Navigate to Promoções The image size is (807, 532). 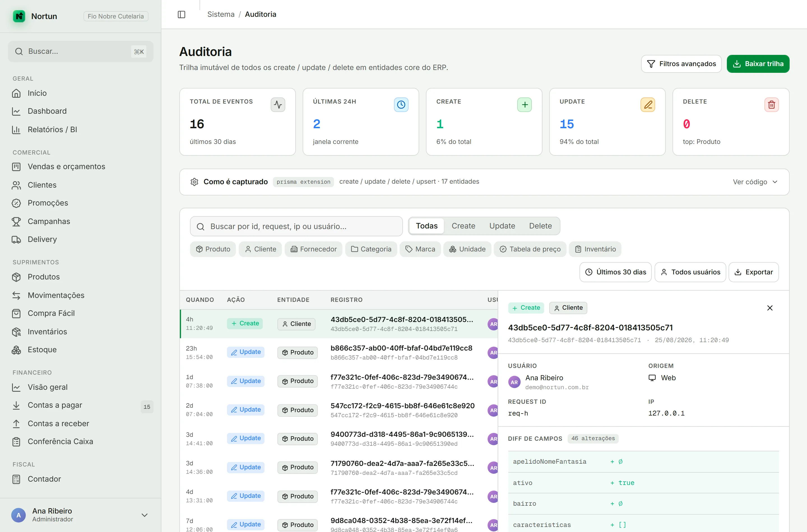point(80,203)
